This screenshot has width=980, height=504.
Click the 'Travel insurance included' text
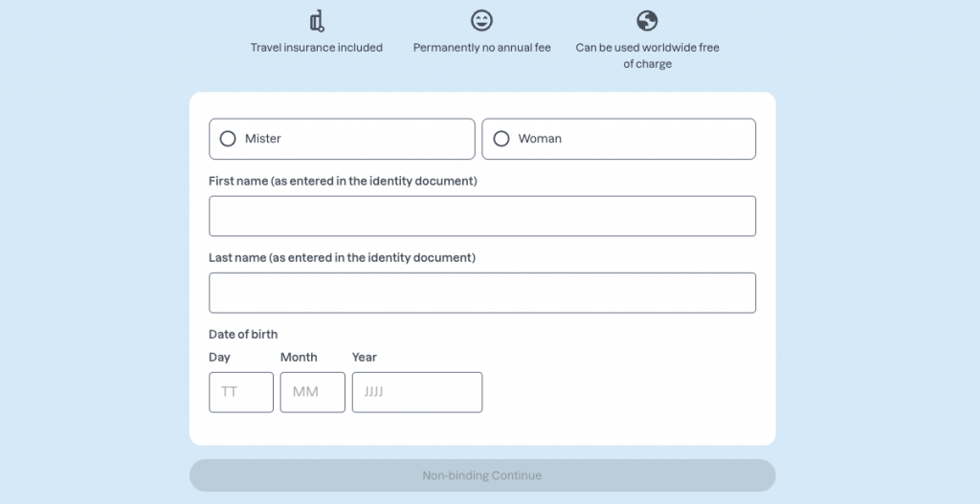(x=316, y=48)
